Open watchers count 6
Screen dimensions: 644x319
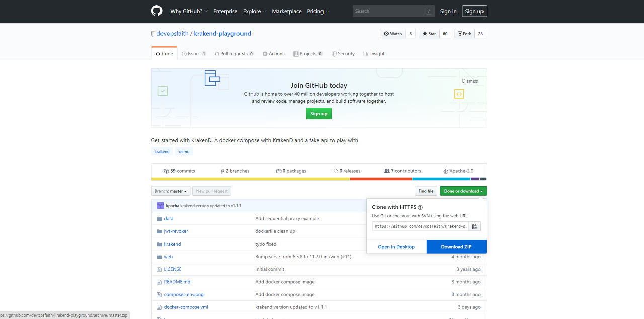(x=411, y=34)
